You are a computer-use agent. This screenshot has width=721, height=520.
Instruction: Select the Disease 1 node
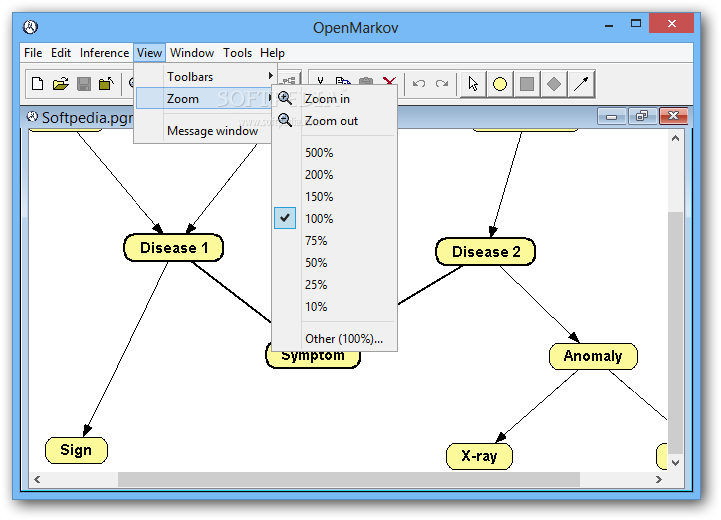174,248
